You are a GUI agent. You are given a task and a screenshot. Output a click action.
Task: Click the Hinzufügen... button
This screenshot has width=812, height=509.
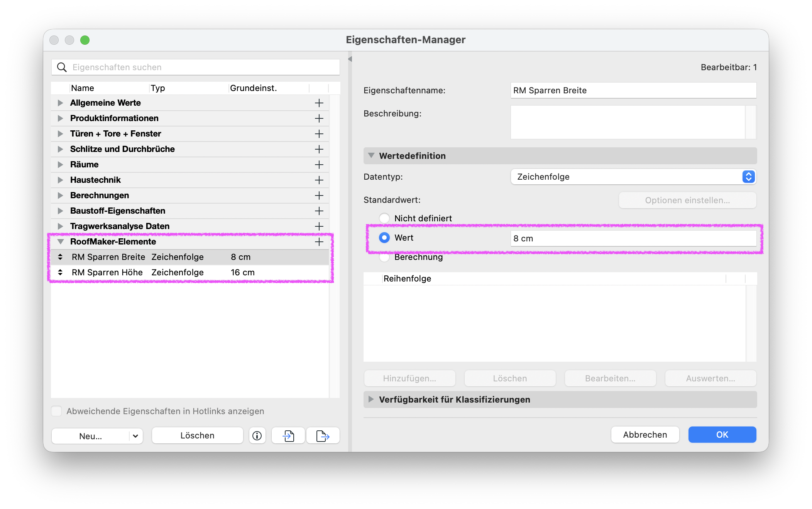tap(409, 378)
